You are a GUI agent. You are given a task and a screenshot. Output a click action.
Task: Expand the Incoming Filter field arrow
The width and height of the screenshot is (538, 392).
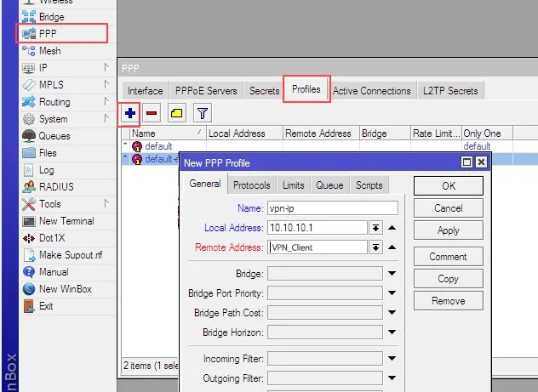(392, 360)
